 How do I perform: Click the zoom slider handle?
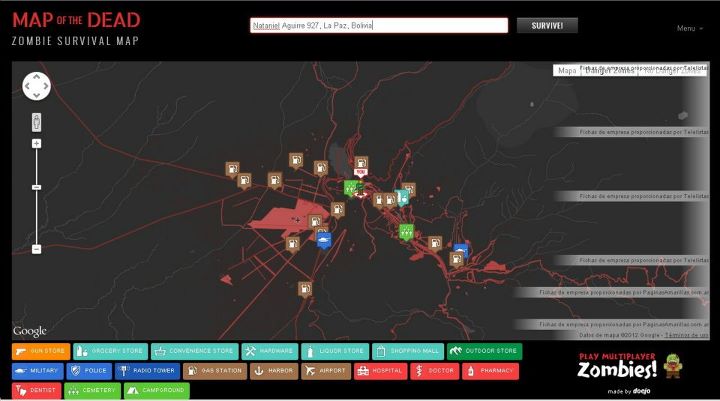point(36,187)
